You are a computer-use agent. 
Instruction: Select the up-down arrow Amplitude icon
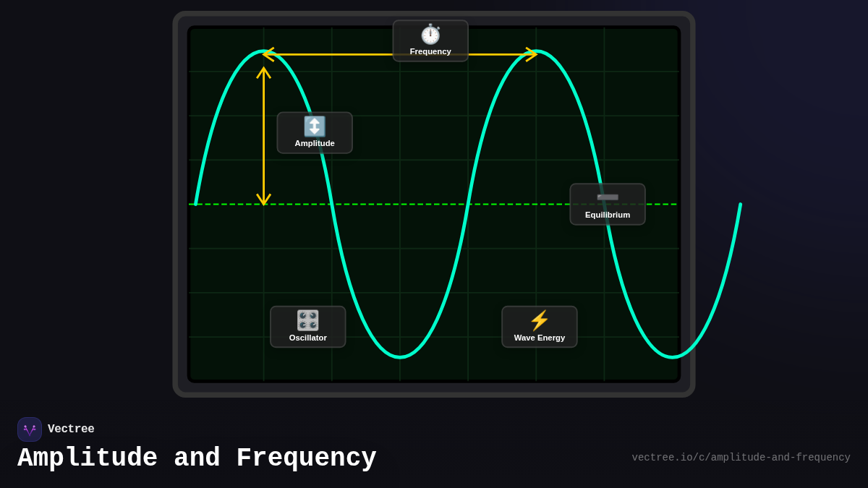tap(315, 127)
